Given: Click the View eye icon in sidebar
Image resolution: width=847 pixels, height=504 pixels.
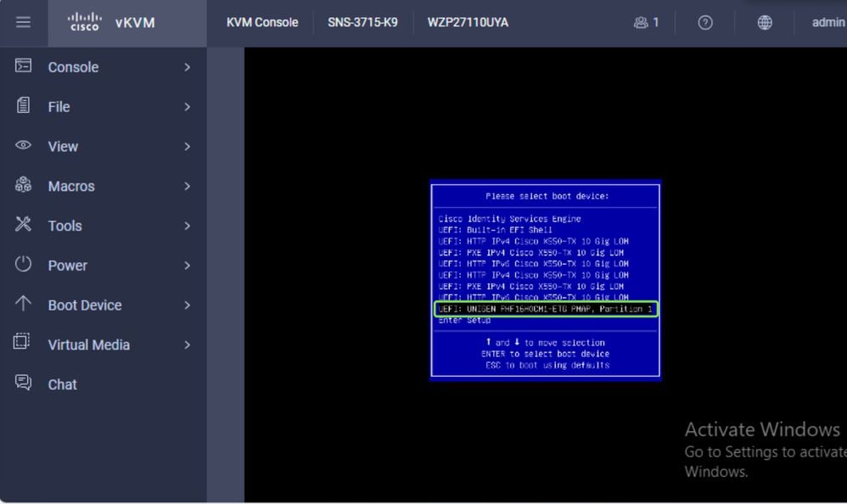Looking at the screenshot, I should pyautogui.click(x=23, y=145).
